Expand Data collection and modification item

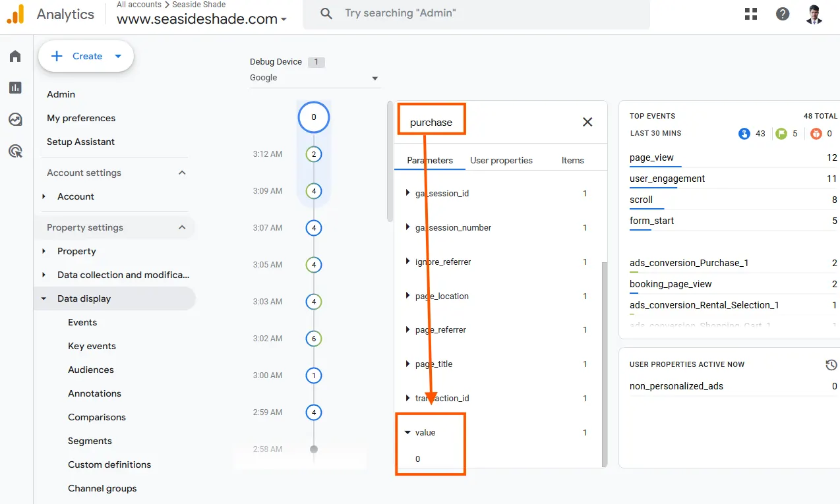[x=44, y=275]
